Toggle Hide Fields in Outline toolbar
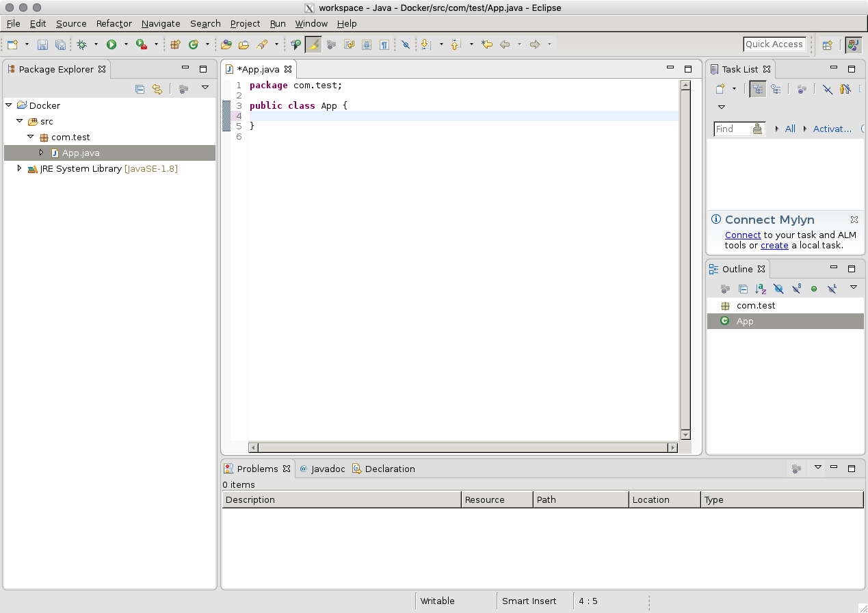The image size is (868, 613). pyautogui.click(x=778, y=289)
